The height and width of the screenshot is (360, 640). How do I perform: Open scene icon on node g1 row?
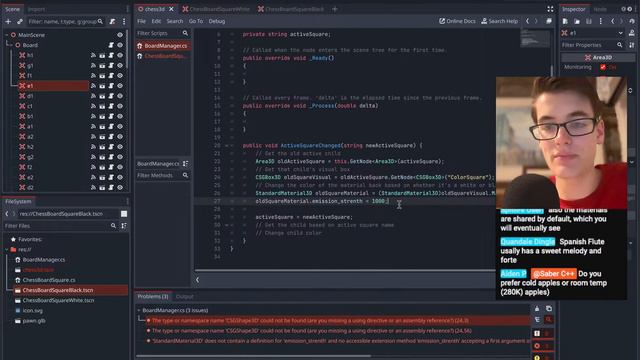[102, 65]
